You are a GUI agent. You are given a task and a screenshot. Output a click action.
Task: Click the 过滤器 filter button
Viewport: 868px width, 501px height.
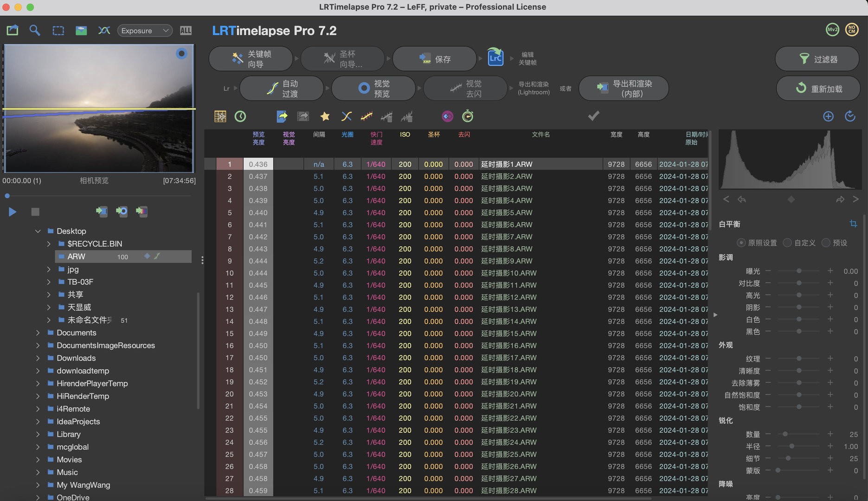pos(818,59)
